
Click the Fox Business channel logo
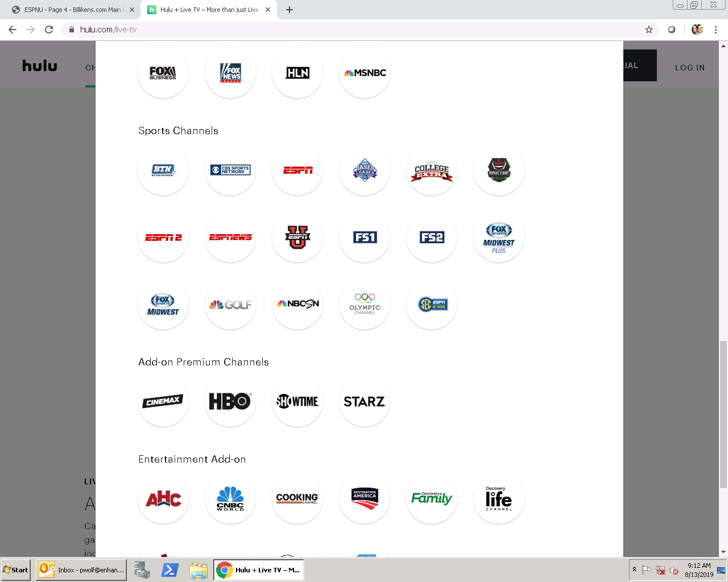tap(163, 73)
